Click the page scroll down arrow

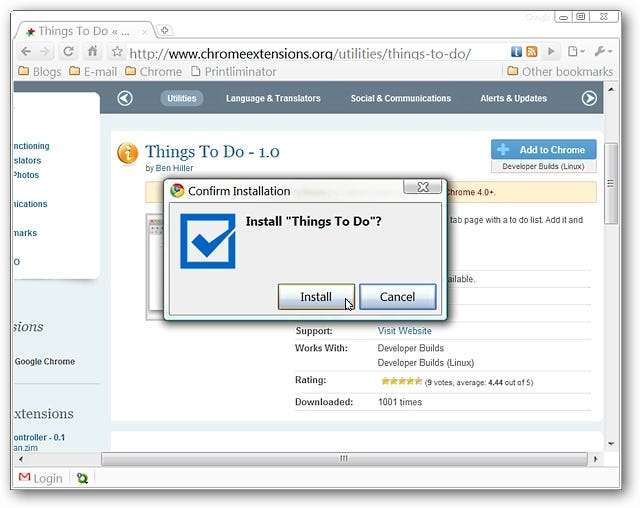[x=611, y=444]
